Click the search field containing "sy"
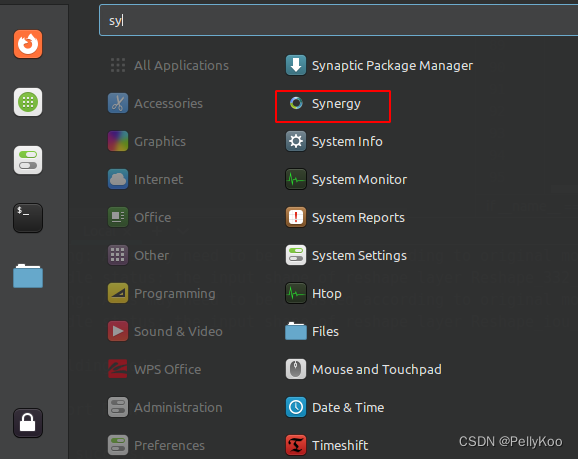This screenshot has height=459, width=578. (338, 20)
